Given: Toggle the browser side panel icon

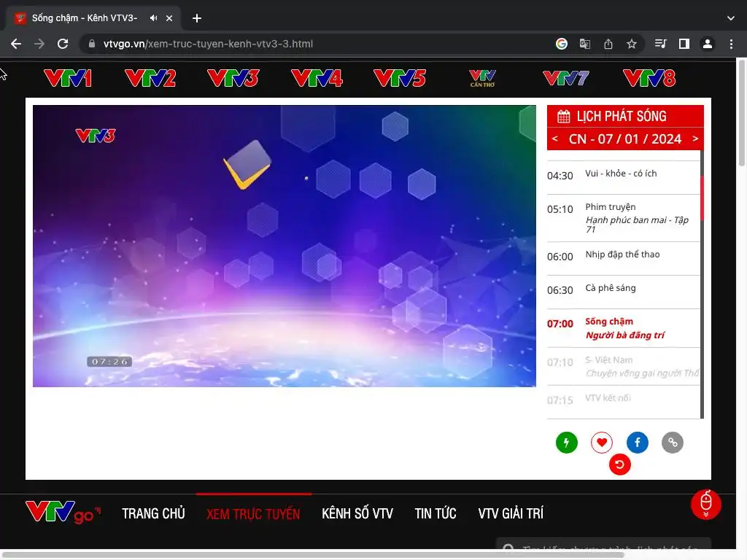Looking at the screenshot, I should pos(684,44).
